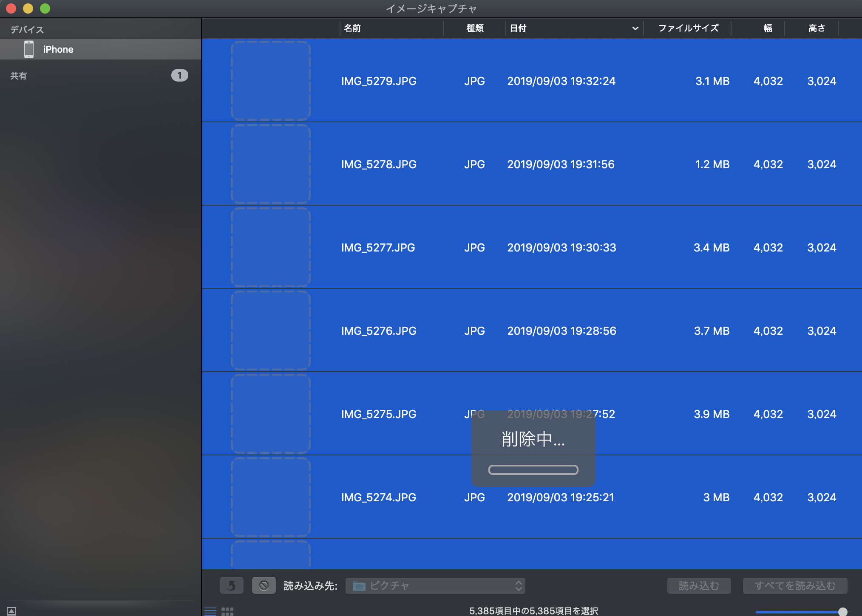This screenshot has width=862, height=616.
Task: Expand the 共有 section in sidebar
Action: coord(19,76)
